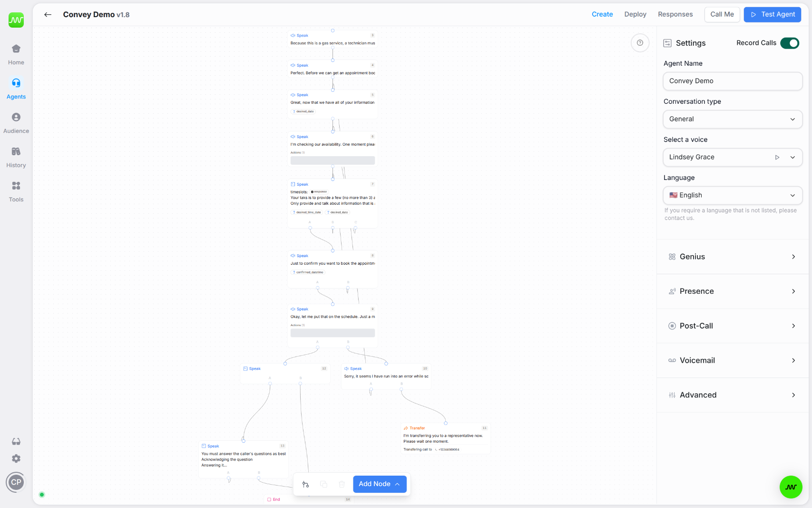Select the auto-layout nodes icon near Add Node
This screenshot has height=508, width=812.
(306, 484)
